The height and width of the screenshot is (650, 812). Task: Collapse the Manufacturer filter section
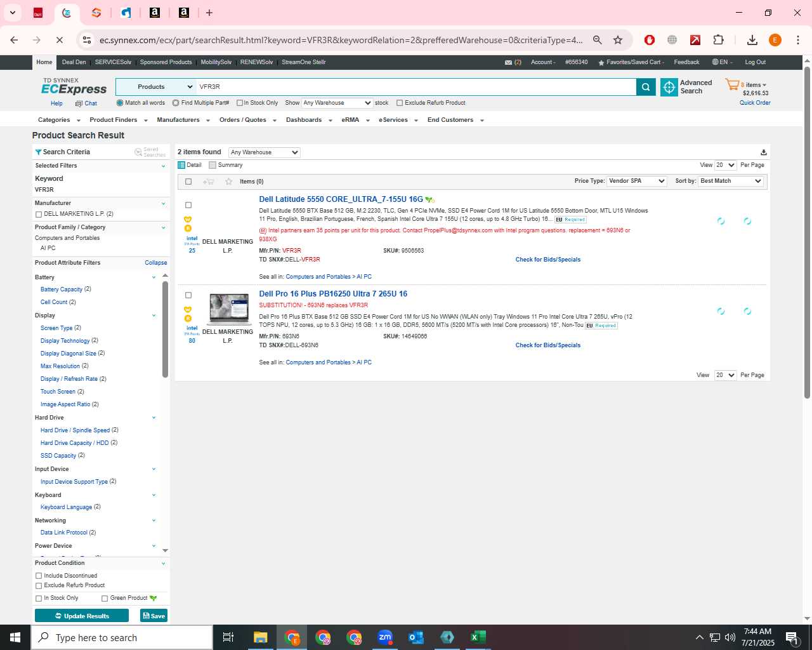tap(163, 204)
